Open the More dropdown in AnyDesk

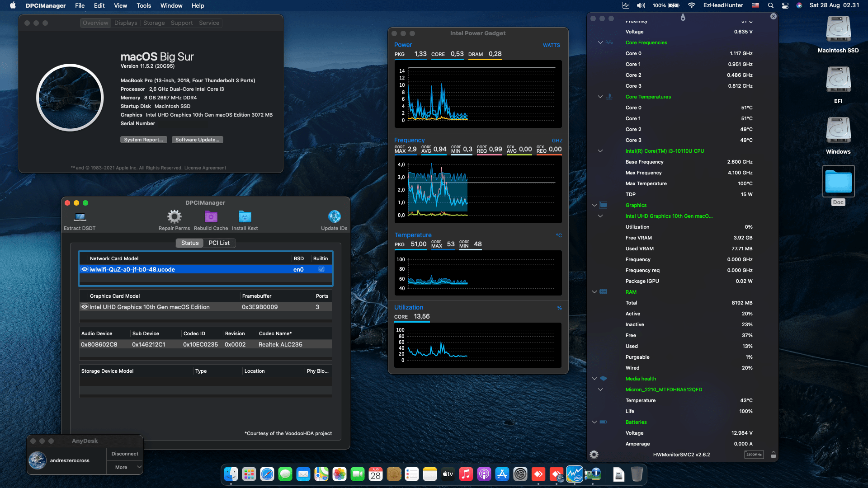(125, 467)
